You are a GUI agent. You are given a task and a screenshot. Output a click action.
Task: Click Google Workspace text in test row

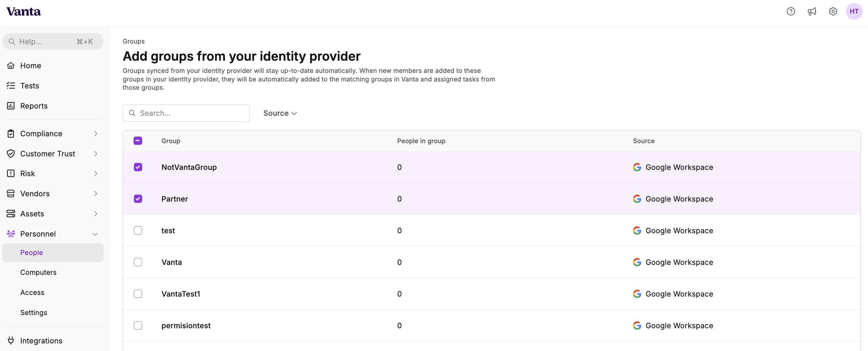[x=679, y=231]
